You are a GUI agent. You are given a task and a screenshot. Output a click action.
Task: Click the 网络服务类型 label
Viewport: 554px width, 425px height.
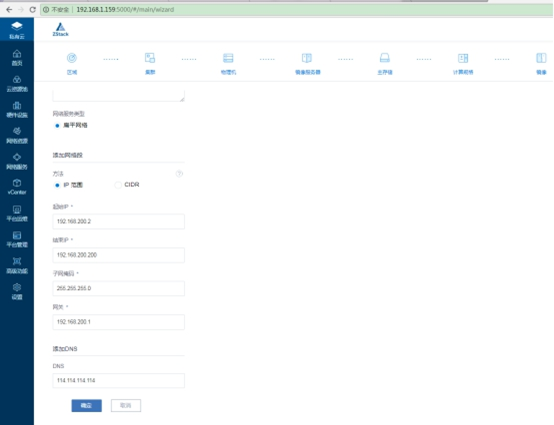tap(69, 114)
